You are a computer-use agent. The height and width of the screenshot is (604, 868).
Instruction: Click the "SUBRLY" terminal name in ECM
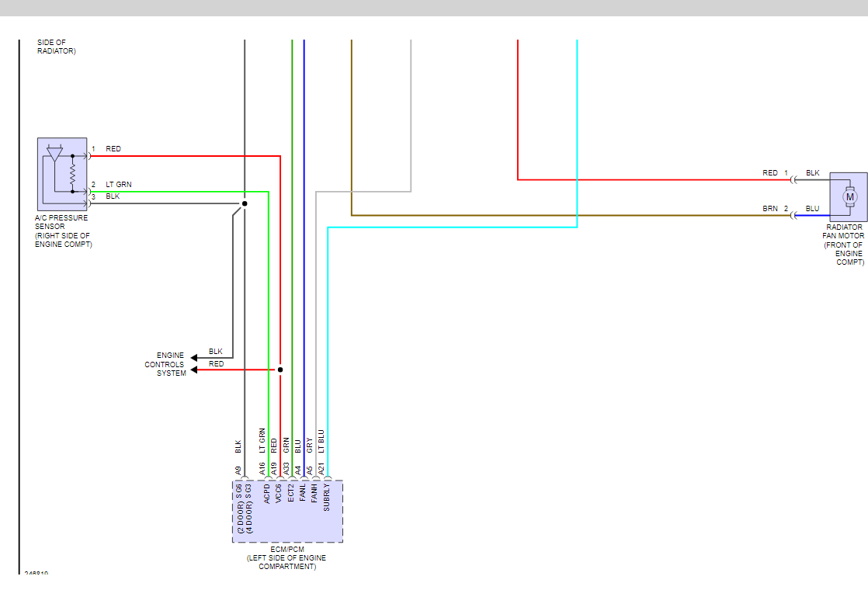point(326,497)
